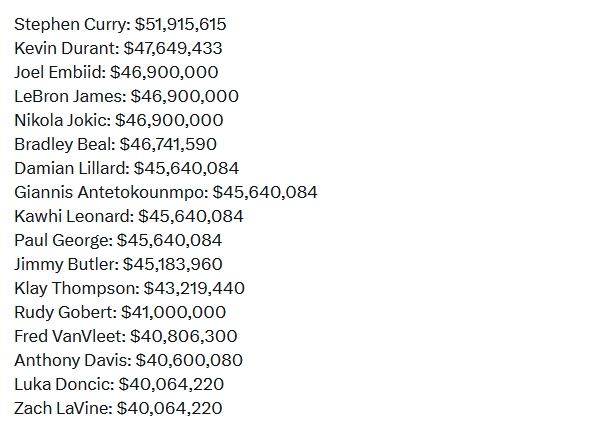Click the Jimmy Butler $45,183,960 line
595x426 pixels.
click(118, 264)
